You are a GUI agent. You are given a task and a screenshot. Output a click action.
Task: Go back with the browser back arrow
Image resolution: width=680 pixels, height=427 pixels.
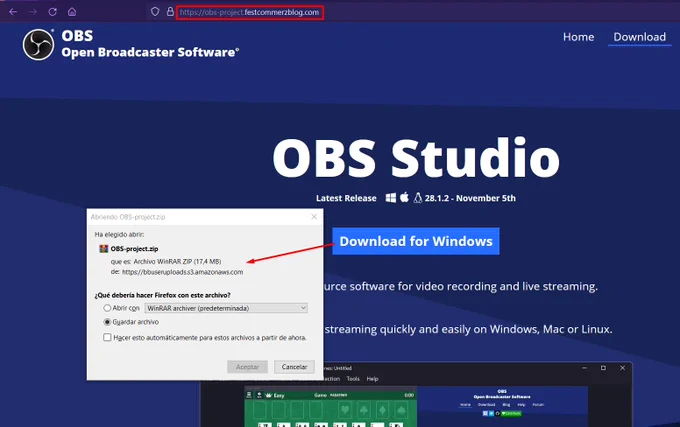(x=13, y=12)
